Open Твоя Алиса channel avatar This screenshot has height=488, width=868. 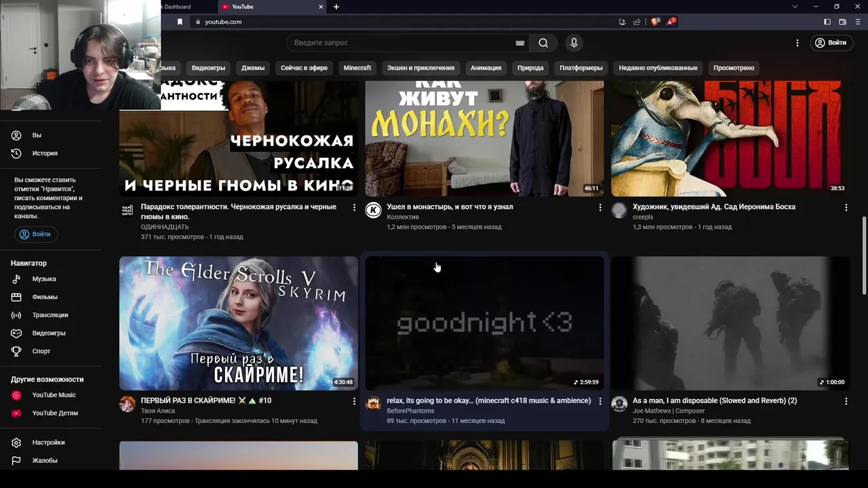[x=127, y=404]
